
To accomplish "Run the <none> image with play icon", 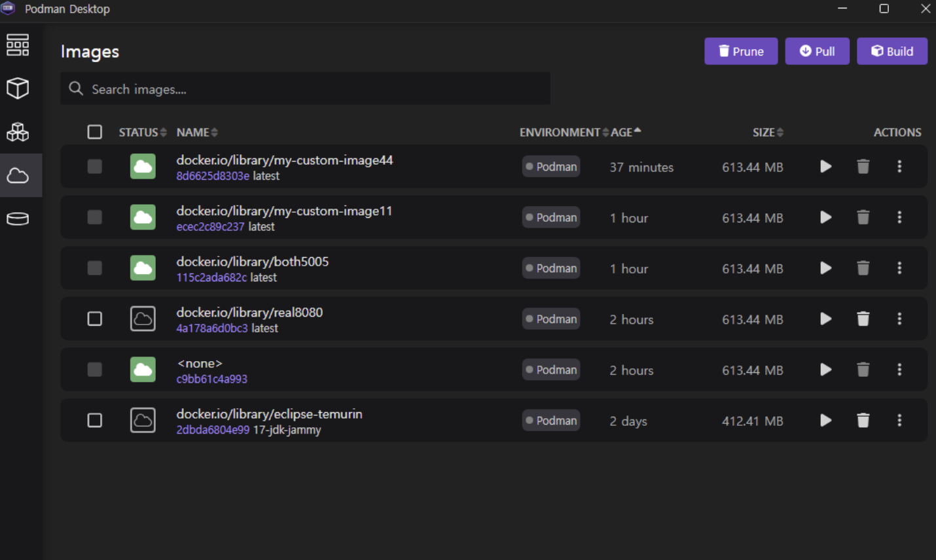I will (826, 370).
